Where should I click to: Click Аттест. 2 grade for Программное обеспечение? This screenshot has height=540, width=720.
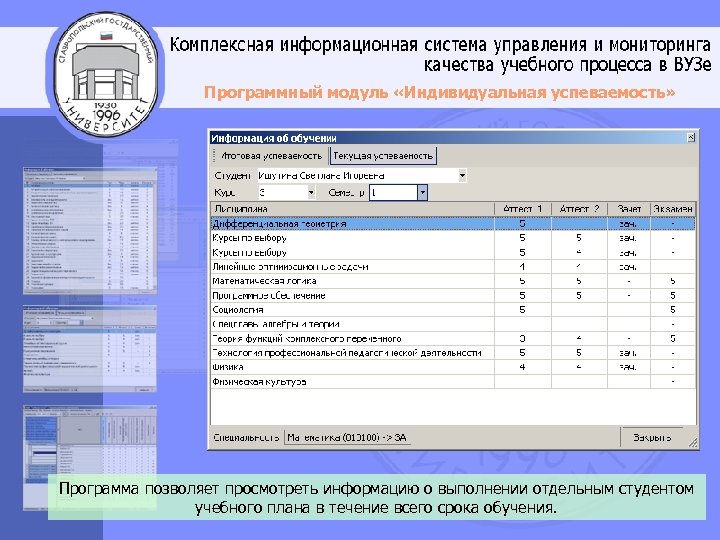[579, 296]
